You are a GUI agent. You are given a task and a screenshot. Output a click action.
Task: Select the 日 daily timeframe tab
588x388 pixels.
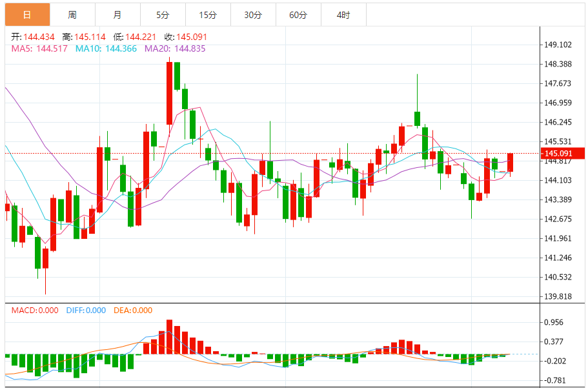click(27, 15)
